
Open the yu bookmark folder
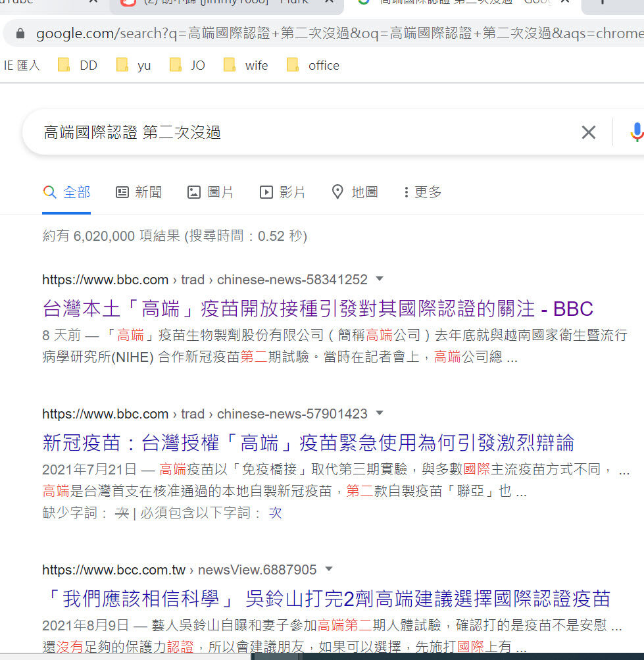(x=134, y=65)
